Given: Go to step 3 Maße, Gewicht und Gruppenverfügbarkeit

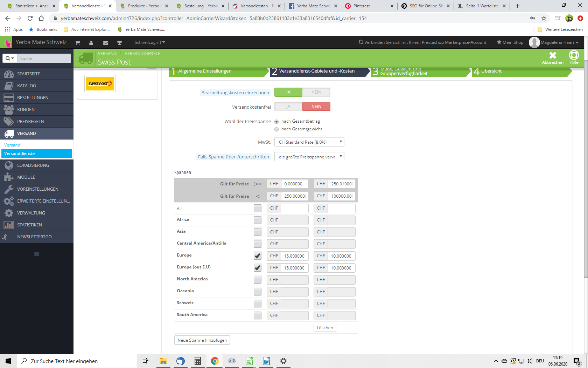Looking at the screenshot, I should 421,71.
